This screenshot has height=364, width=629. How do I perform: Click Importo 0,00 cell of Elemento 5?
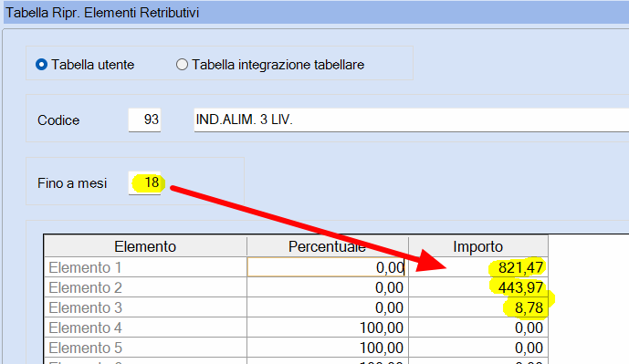478,348
